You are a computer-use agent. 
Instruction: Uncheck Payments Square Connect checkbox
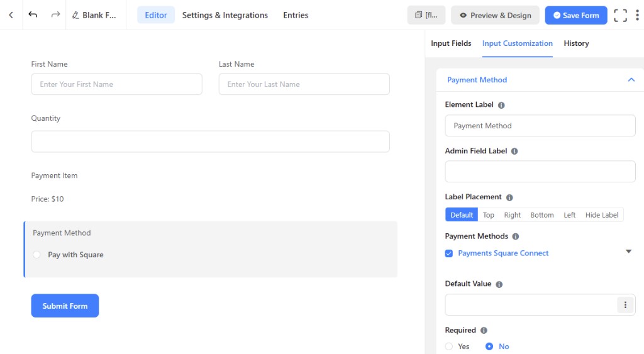pyautogui.click(x=449, y=253)
